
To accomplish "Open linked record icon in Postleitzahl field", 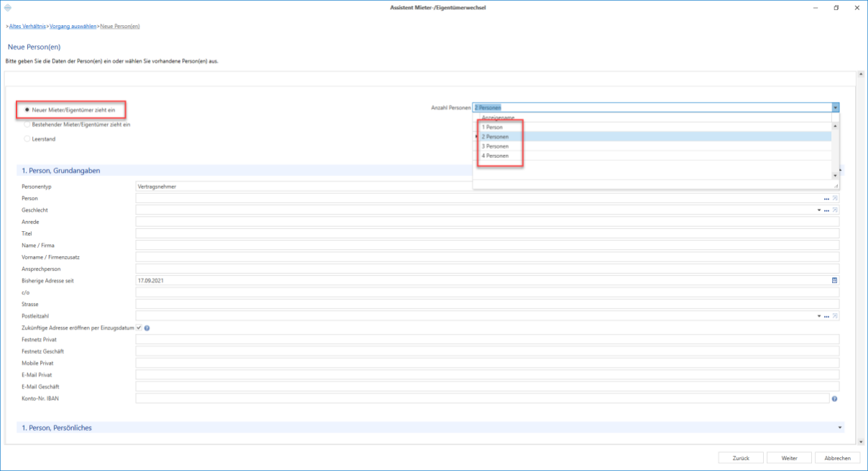I will click(x=835, y=316).
